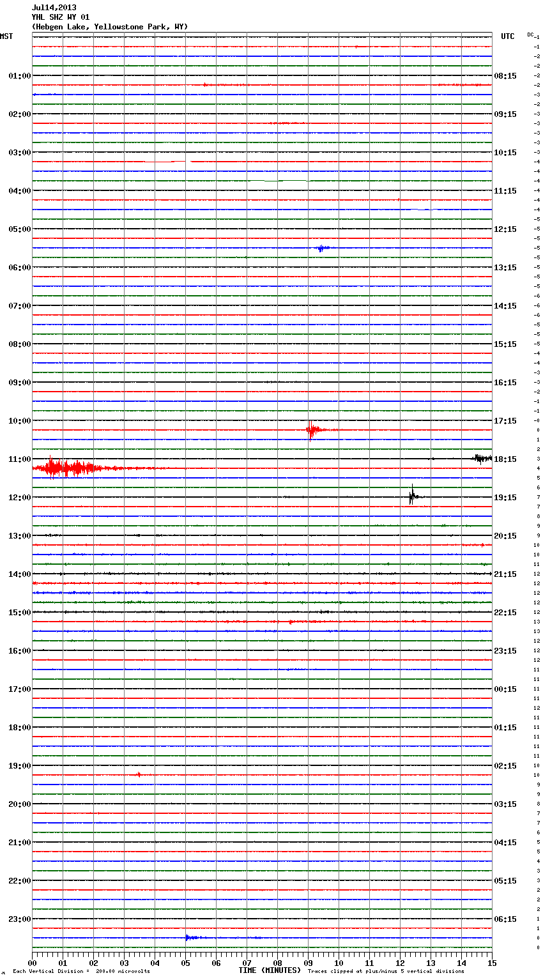Click the 21:15 UTC time label
The image size is (543, 980).
point(505,574)
